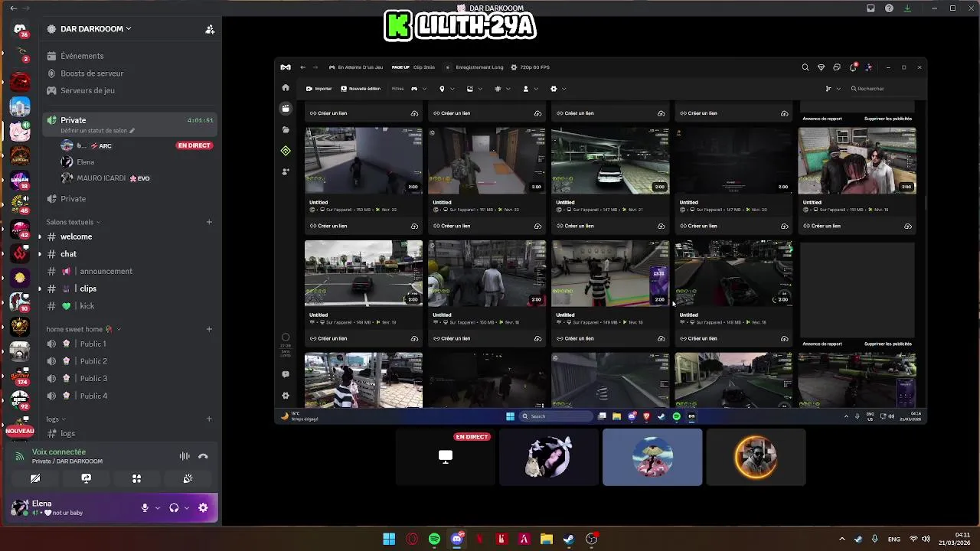
Task: Collapse the Salons textuels category
Action: pos(73,222)
